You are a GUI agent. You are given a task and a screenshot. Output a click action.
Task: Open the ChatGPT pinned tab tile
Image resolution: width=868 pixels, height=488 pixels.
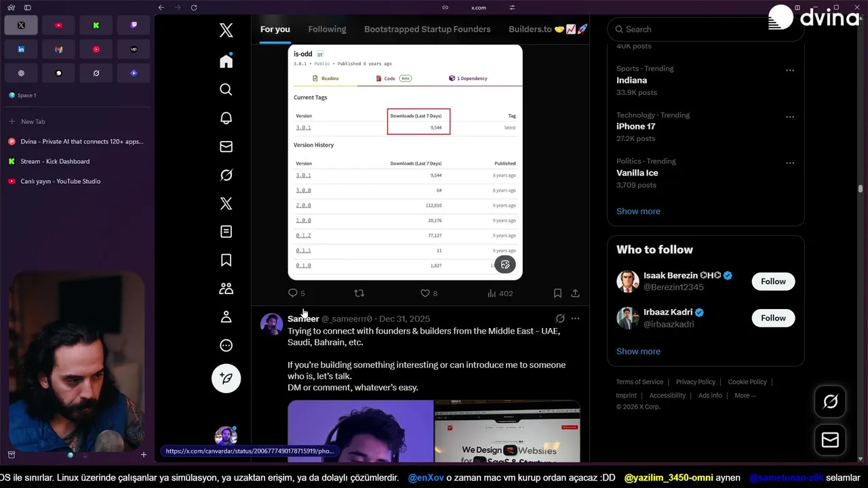(x=21, y=73)
